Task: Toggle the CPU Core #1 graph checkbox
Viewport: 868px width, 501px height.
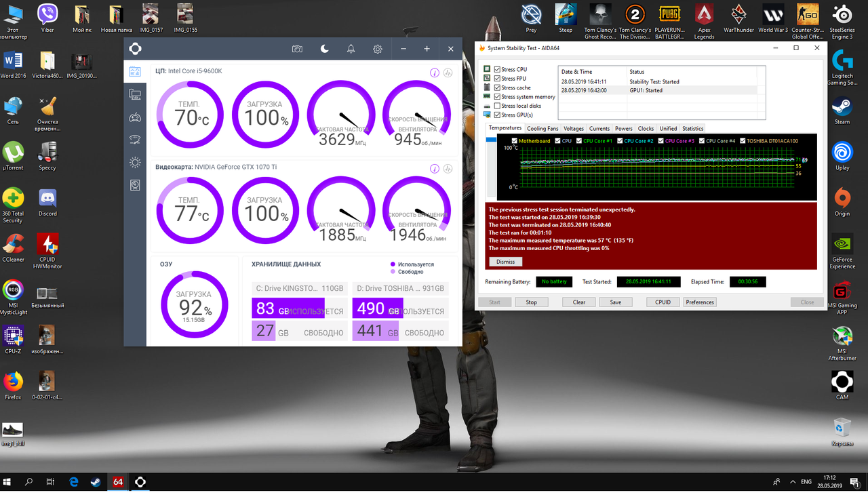Action: point(578,141)
